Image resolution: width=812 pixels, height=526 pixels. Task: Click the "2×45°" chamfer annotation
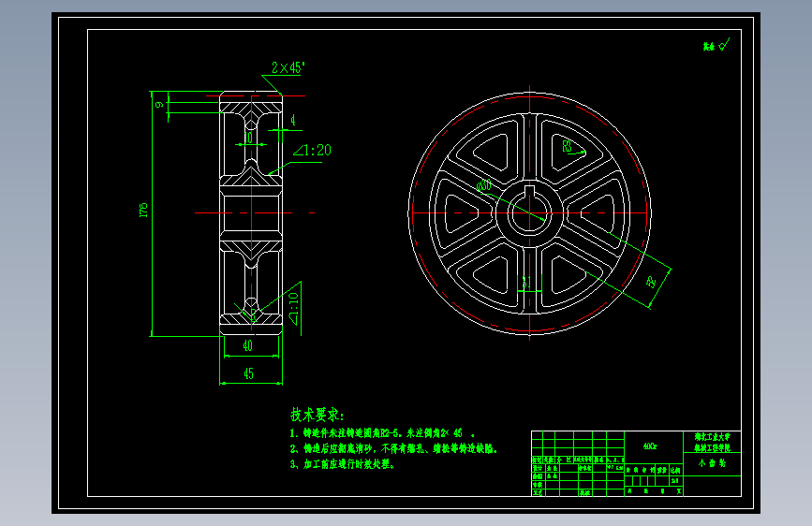[x=288, y=67]
